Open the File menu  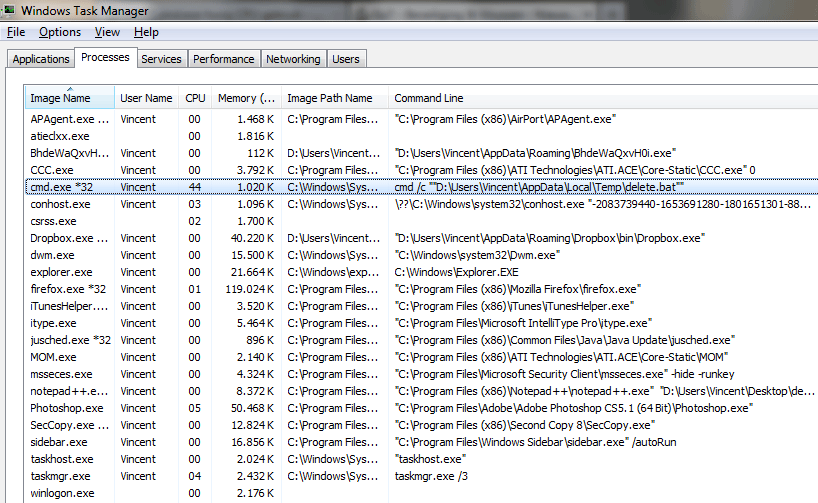[16, 32]
